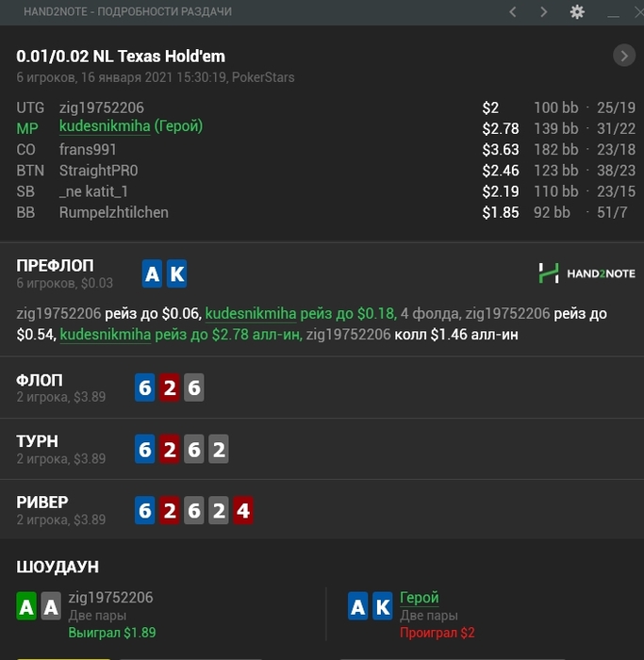Screen dimensions: 644x660
Task: Click the red 2 flop card
Action: (x=170, y=388)
